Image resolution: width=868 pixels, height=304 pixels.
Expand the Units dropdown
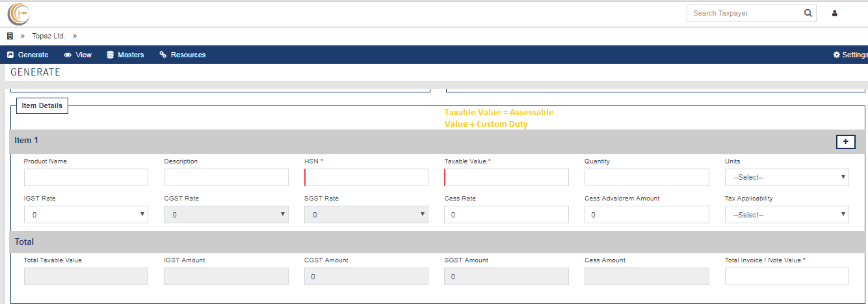[x=787, y=177]
